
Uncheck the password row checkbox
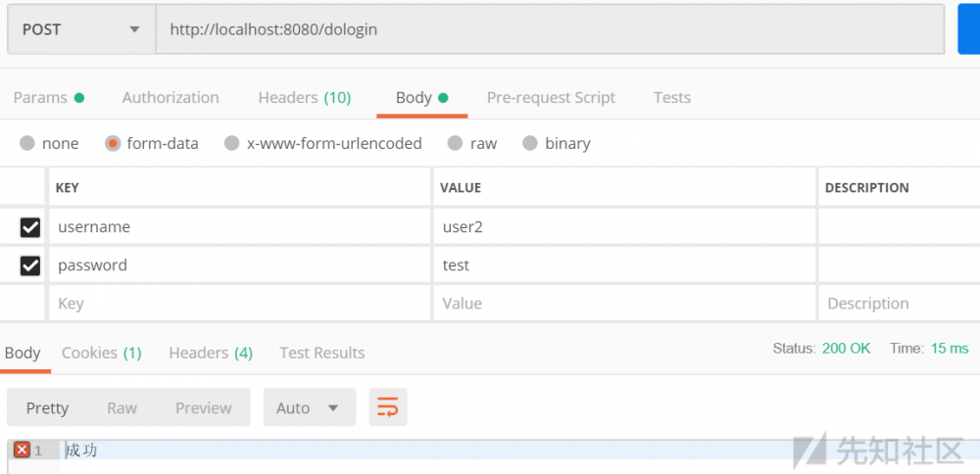point(30,265)
